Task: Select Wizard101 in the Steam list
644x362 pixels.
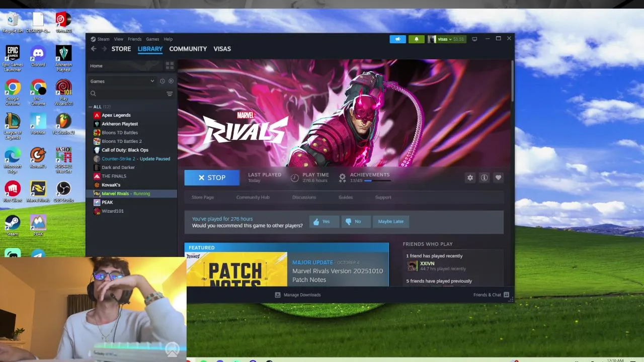Action: tap(131, 211)
